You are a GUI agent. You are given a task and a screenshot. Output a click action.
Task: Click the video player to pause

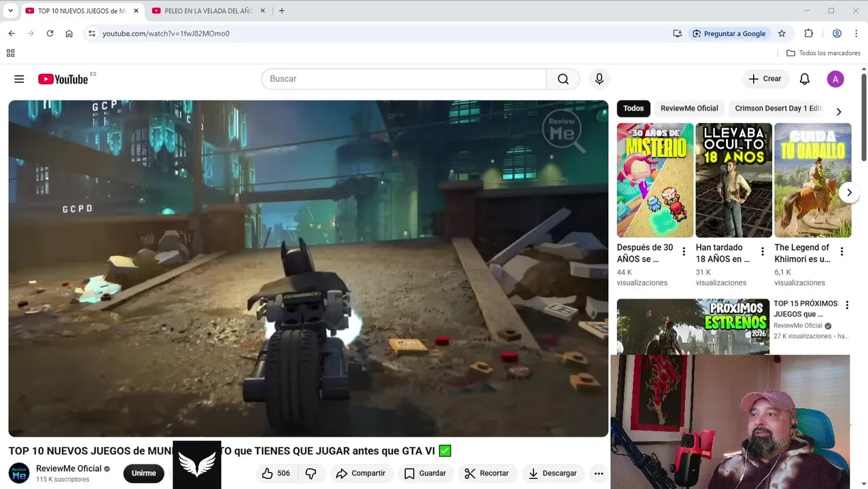point(308,268)
